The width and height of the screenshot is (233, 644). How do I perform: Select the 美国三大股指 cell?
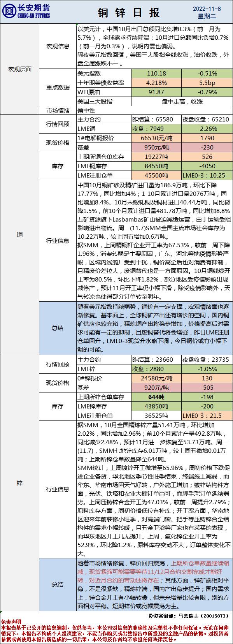pos(104,101)
